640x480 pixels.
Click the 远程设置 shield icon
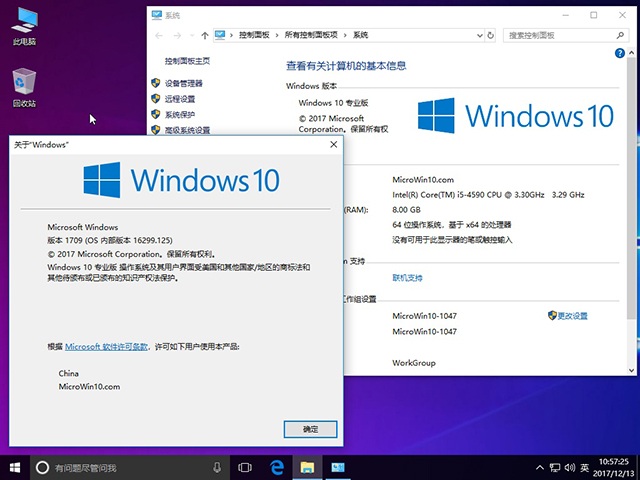click(156, 98)
